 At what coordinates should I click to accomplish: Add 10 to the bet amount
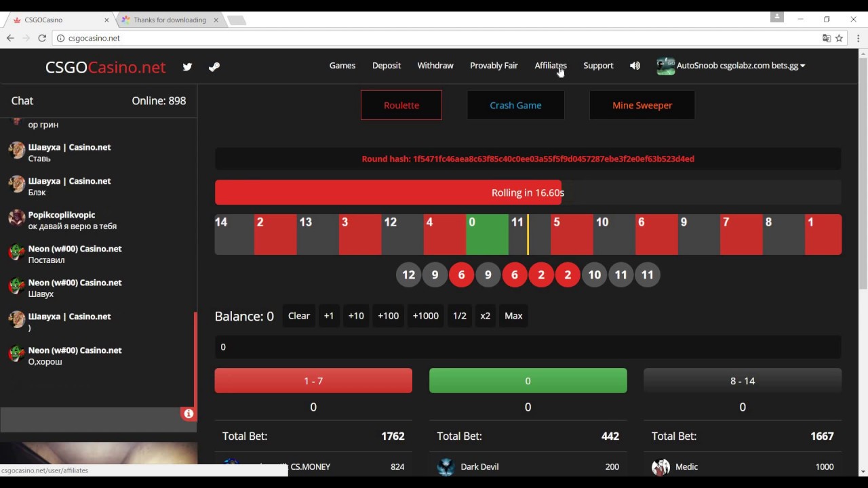[356, 316]
